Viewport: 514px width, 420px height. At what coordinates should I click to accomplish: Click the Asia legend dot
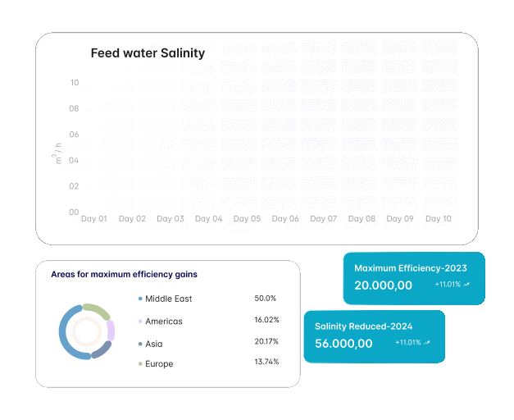140,343
